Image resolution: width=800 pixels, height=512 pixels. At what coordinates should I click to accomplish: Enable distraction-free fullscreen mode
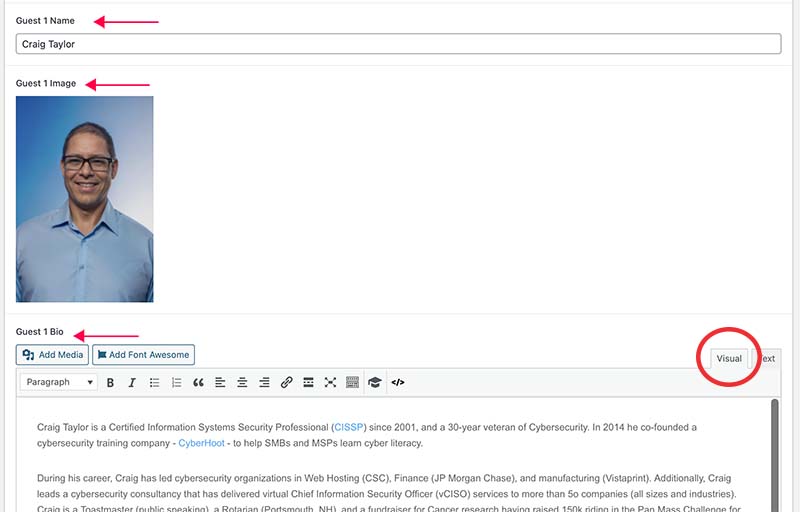pyautogui.click(x=330, y=382)
